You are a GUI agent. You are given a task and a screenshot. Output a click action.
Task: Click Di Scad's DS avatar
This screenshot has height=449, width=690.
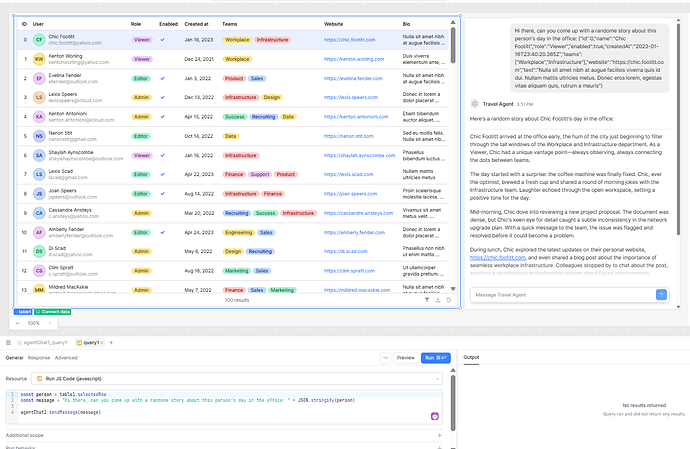point(39,251)
